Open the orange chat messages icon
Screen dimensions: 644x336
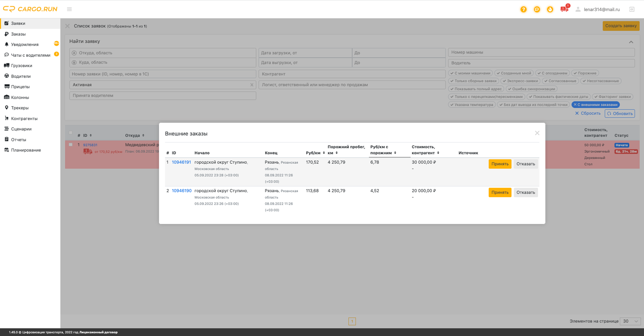click(537, 9)
